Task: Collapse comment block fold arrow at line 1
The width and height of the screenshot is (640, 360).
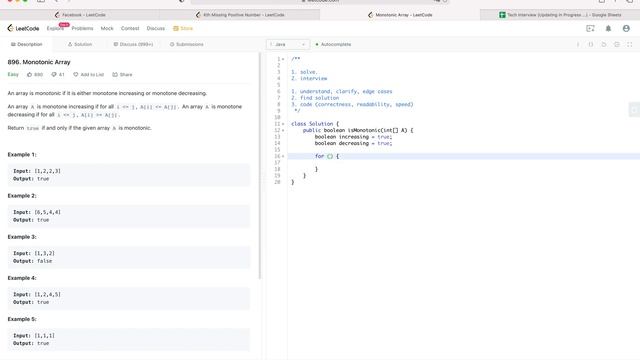Action: pyautogui.click(x=283, y=59)
